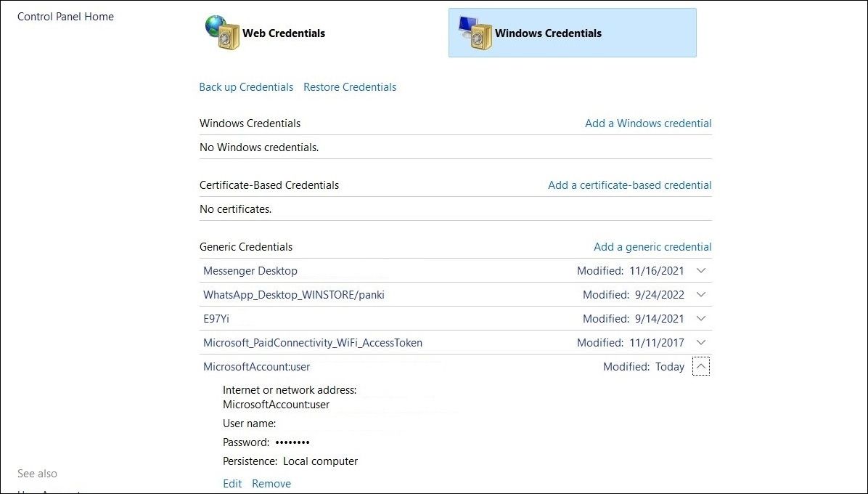Click the Windows Credentials section heading
The width and height of the screenshot is (868, 494).
click(250, 123)
